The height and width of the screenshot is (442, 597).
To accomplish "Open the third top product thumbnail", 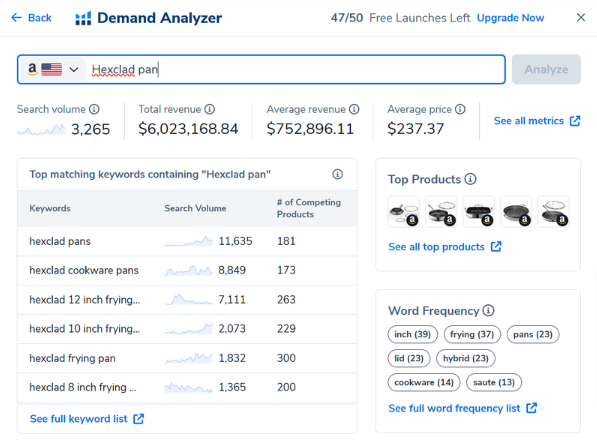I will click(479, 212).
